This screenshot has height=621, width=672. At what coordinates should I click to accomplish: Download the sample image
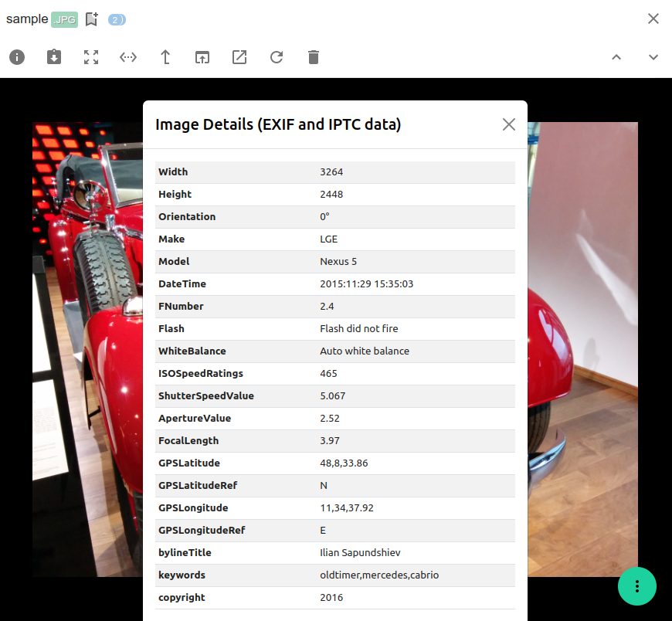click(54, 56)
